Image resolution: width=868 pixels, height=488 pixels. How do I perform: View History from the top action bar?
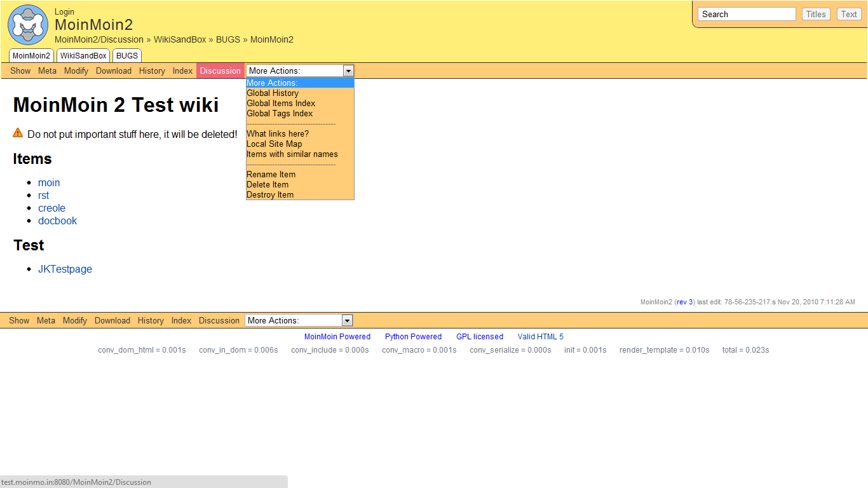click(152, 71)
